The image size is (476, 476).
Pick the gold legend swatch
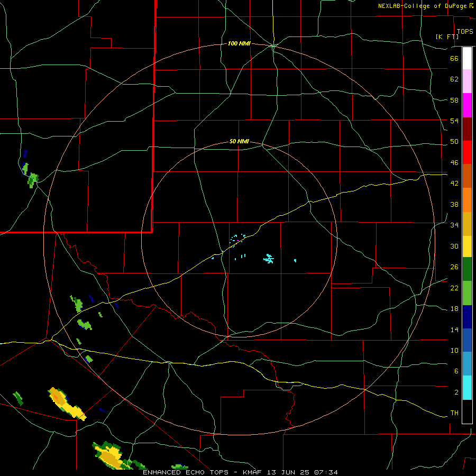point(467,224)
